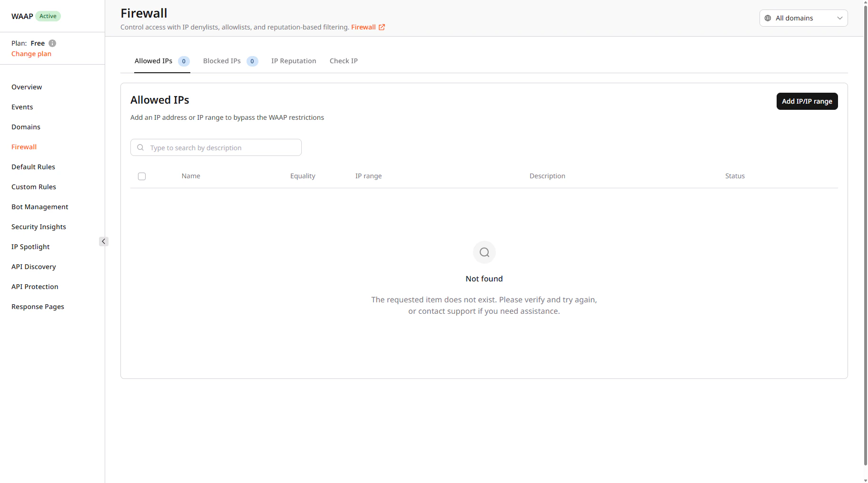This screenshot has width=868, height=483.
Task: Click the Add IP/IP range button
Action: [x=807, y=101]
